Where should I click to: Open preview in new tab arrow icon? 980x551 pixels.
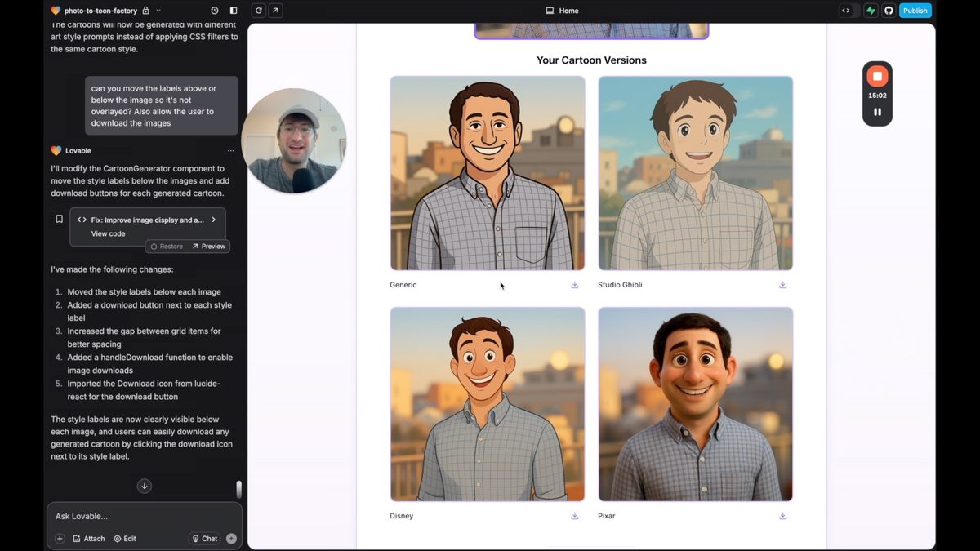pyautogui.click(x=275, y=11)
